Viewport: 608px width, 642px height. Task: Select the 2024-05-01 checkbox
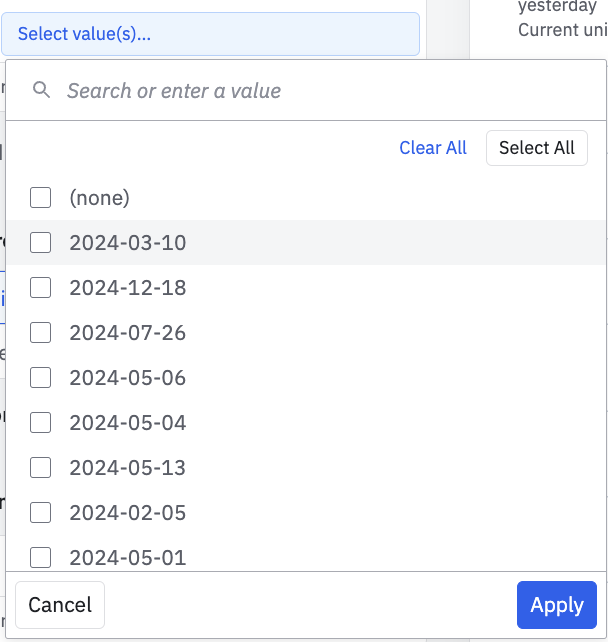click(41, 557)
